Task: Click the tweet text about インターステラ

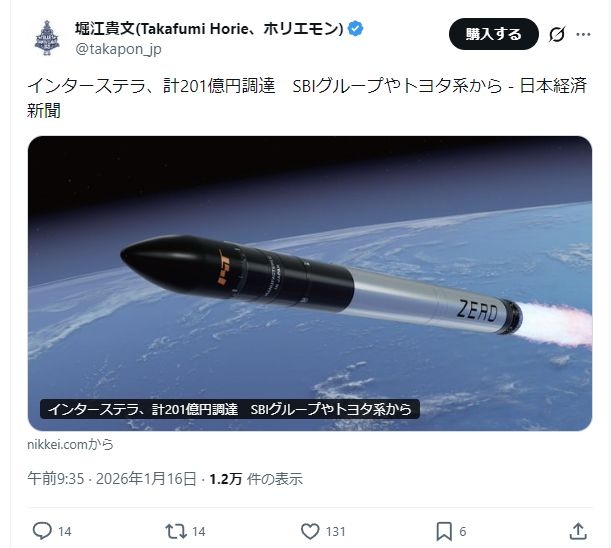Action: tap(307, 98)
